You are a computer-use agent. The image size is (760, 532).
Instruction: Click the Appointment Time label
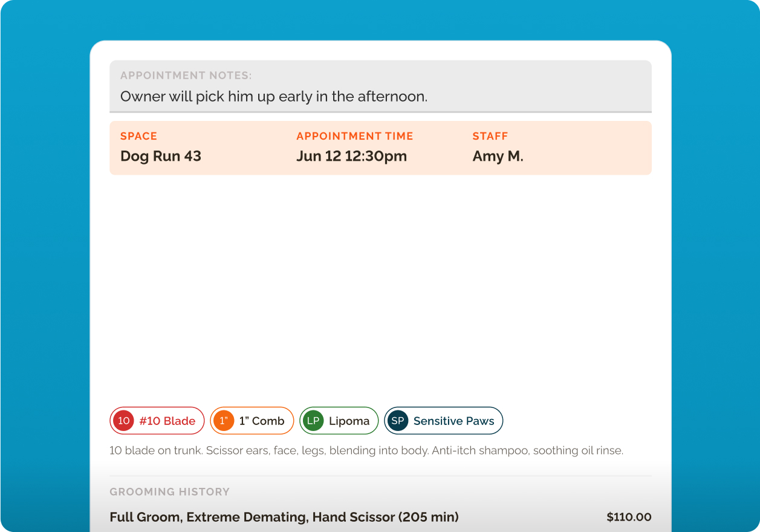click(x=355, y=136)
